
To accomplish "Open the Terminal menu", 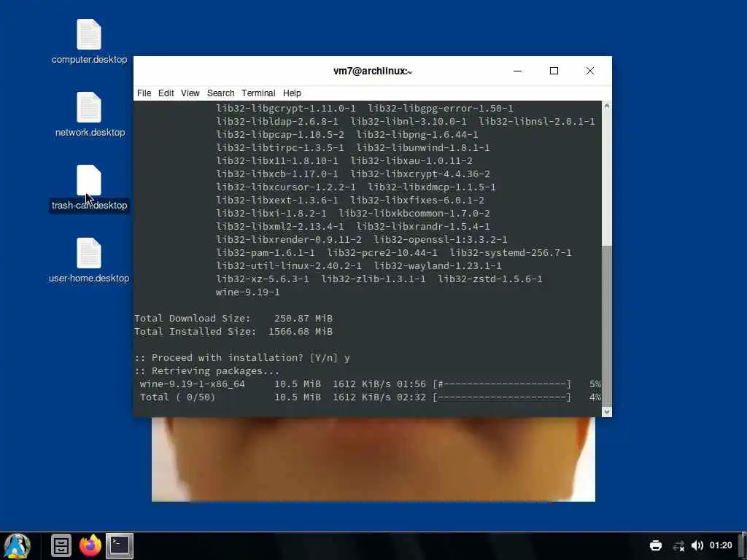I will click(258, 93).
